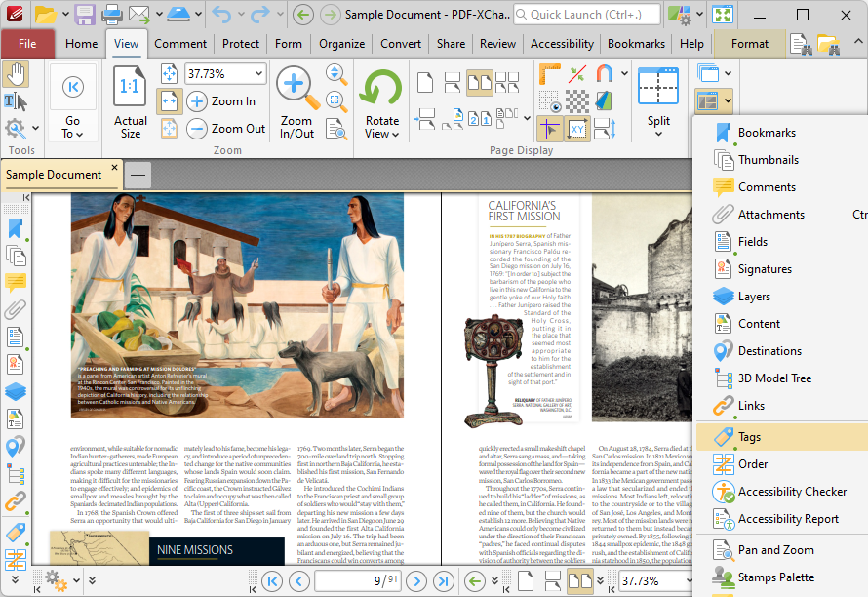The image size is (868, 597).
Task: Go to first page in status bar
Action: point(272,581)
